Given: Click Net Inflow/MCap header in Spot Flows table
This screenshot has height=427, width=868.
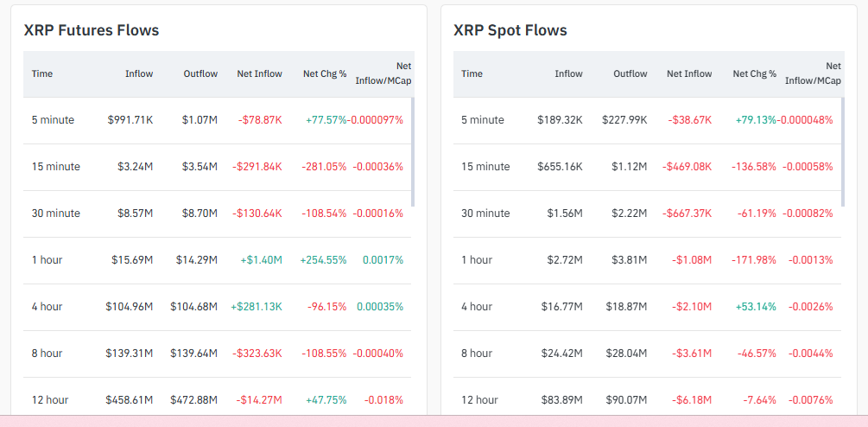Looking at the screenshot, I should 813,73.
